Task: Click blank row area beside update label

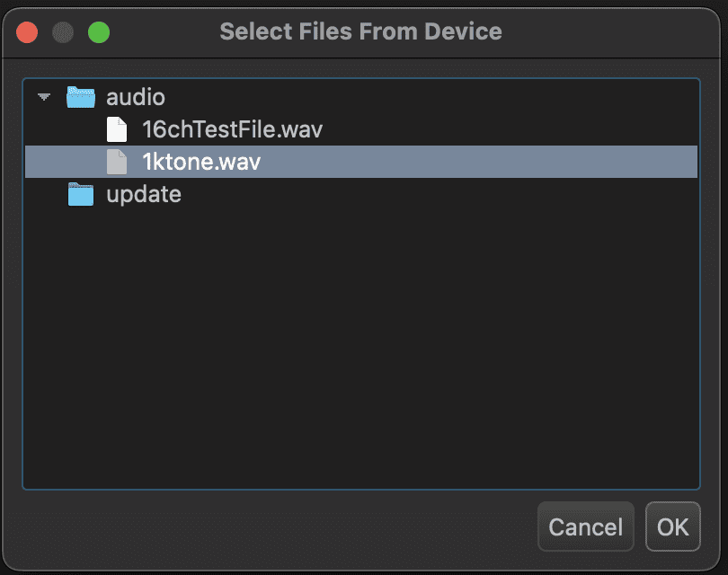Action: tap(431, 194)
